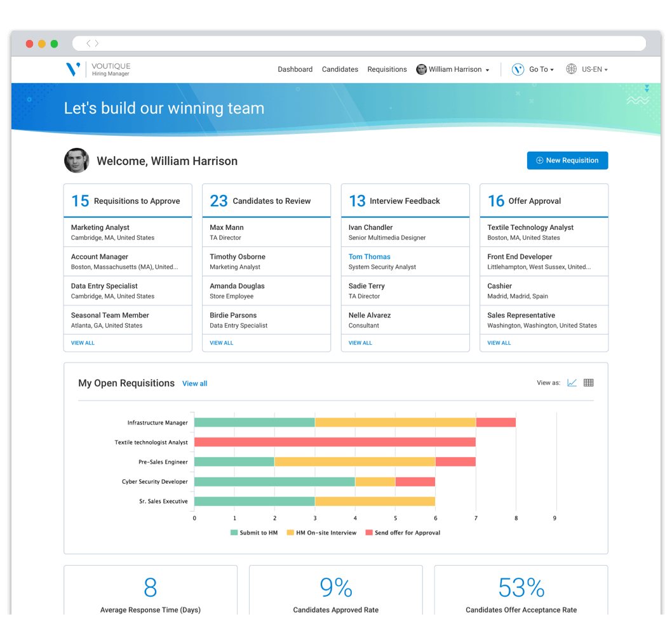Click the wave logo next to Go To
This screenshot has width=672, height=626.
(x=519, y=69)
